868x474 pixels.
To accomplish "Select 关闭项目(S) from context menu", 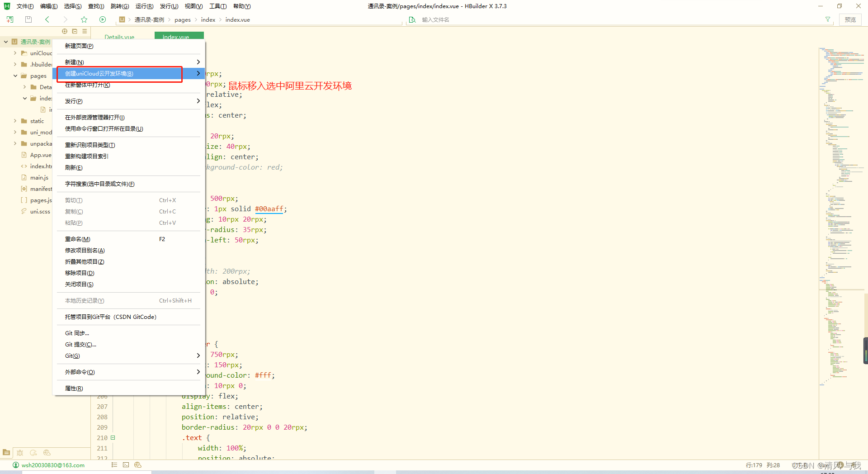I will tap(129, 284).
